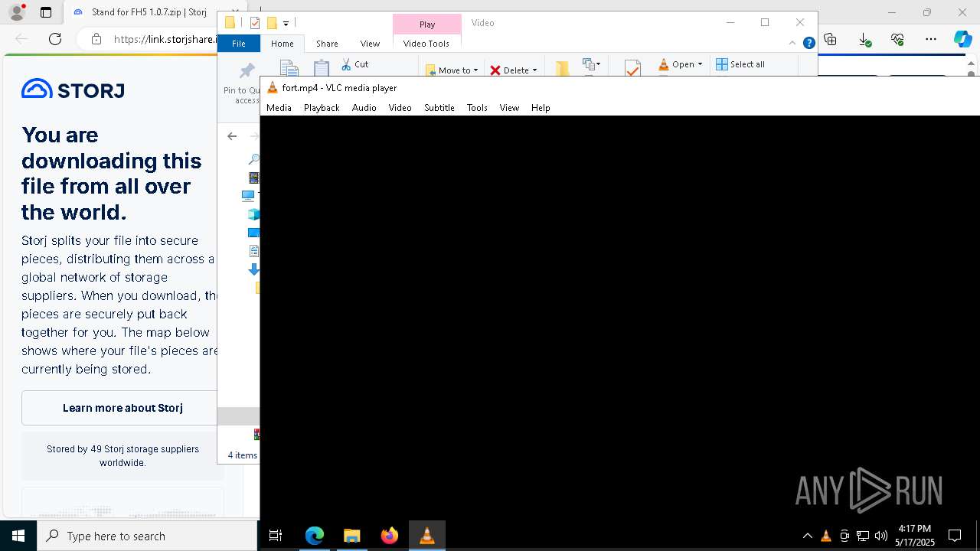
Task: Click the Copy icon in Explorer ribbon
Action: coord(289,68)
